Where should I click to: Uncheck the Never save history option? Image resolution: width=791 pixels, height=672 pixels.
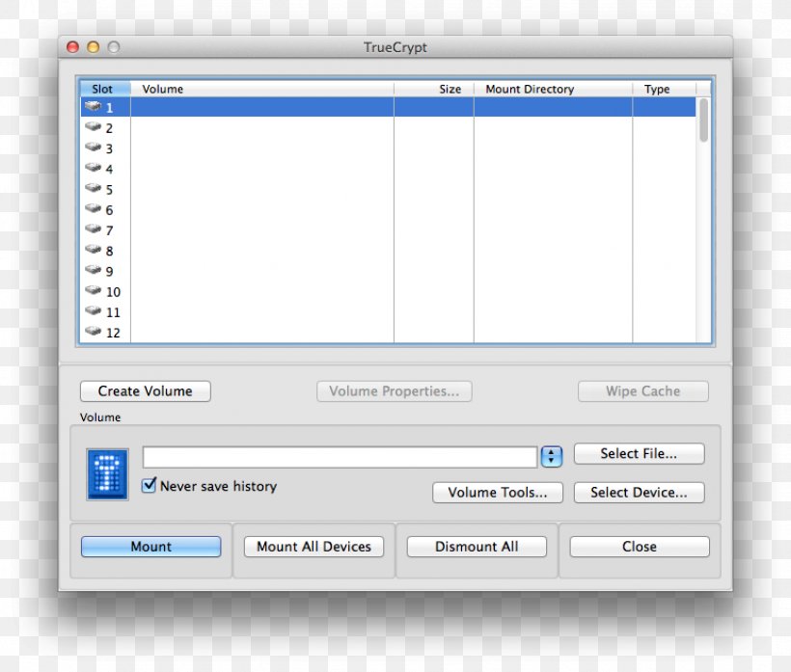pyautogui.click(x=150, y=486)
